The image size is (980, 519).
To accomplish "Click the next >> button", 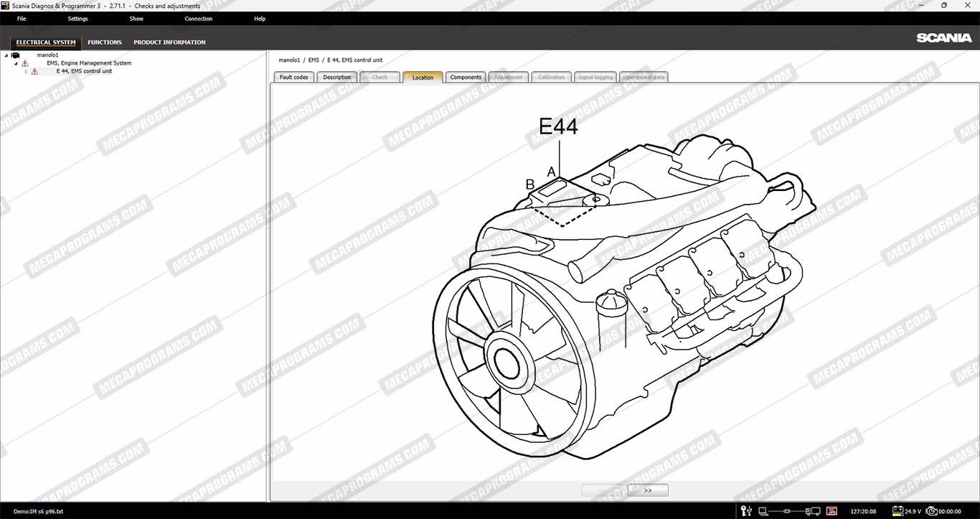I will pos(647,490).
